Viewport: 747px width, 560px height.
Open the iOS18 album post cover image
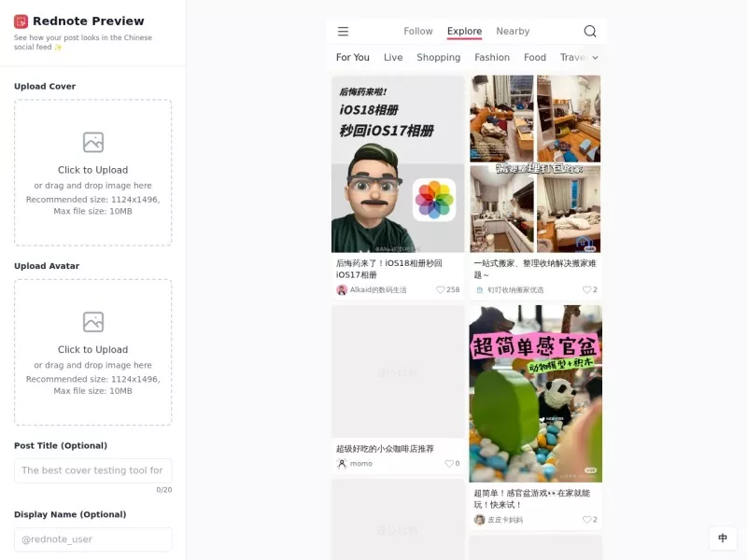[398, 164]
